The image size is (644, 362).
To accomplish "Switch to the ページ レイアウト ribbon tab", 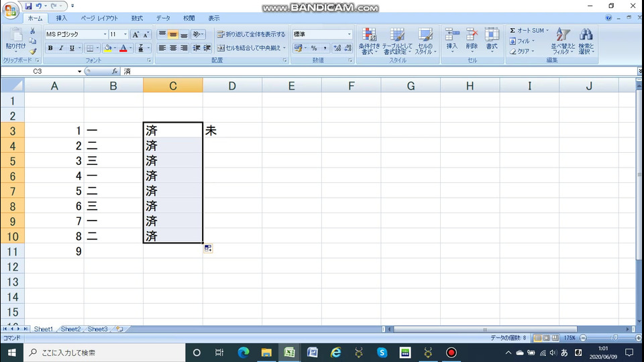I will 99,18.
